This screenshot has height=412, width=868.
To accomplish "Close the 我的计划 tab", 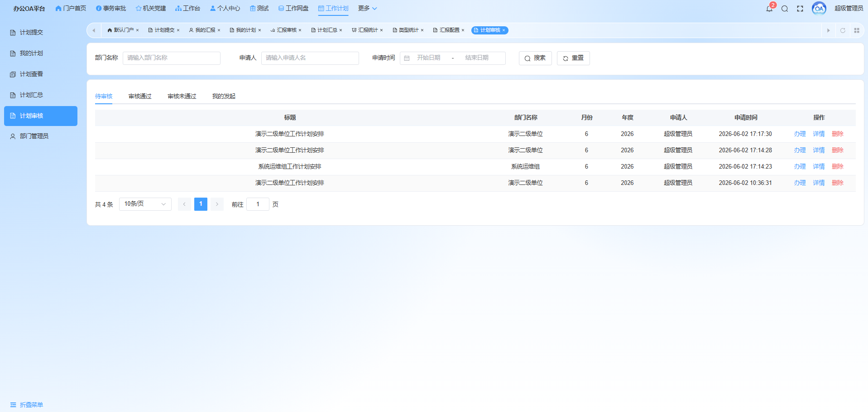I will 259,30.
